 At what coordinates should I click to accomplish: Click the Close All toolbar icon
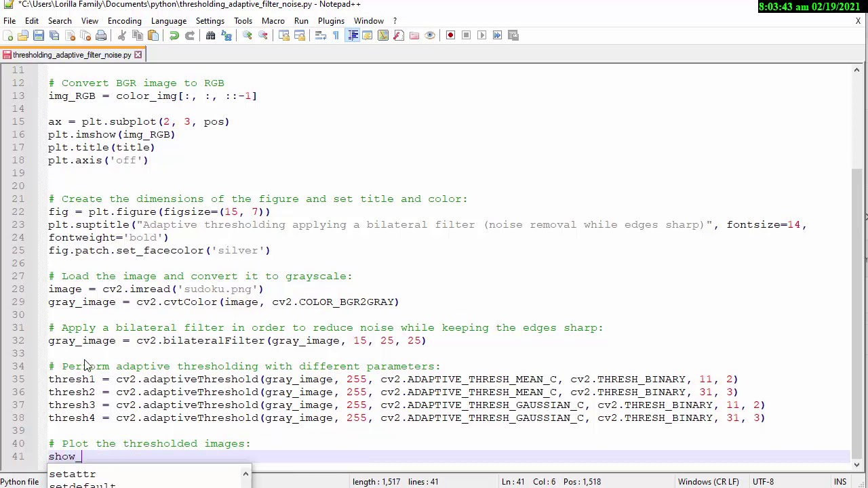tap(85, 35)
